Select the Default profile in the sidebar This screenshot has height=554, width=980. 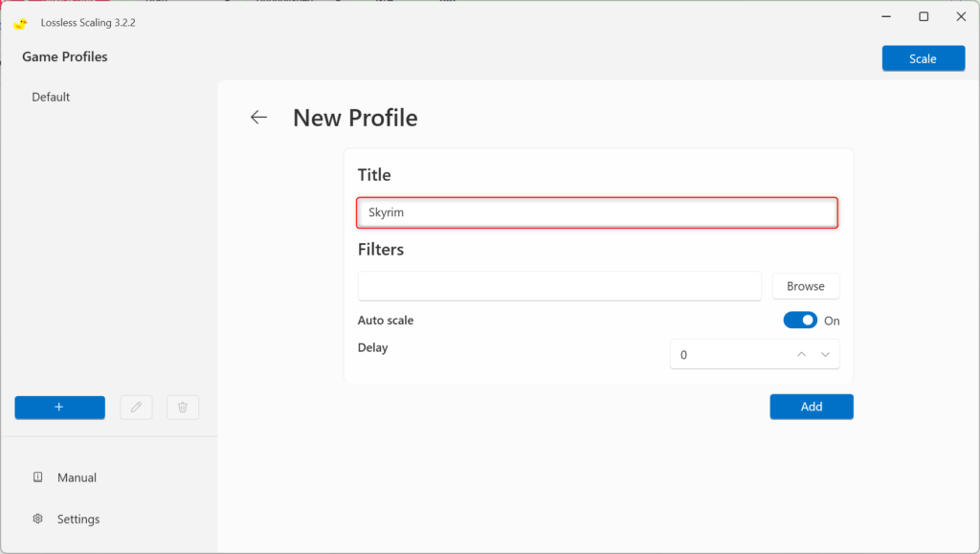coord(51,97)
